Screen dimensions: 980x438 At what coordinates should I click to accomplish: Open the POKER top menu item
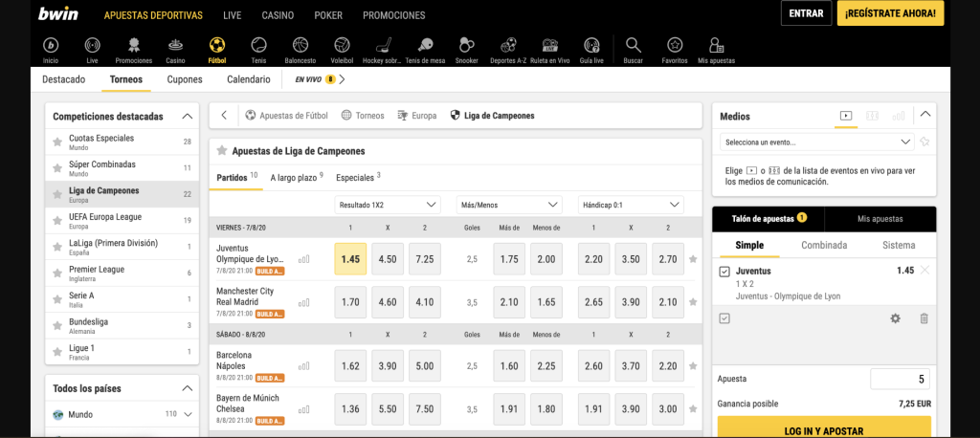click(328, 15)
